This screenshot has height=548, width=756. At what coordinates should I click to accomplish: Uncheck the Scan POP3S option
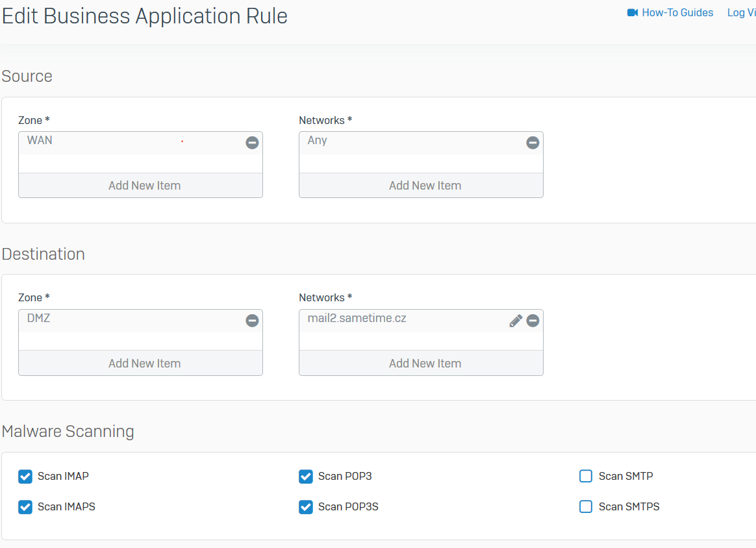[x=306, y=507]
